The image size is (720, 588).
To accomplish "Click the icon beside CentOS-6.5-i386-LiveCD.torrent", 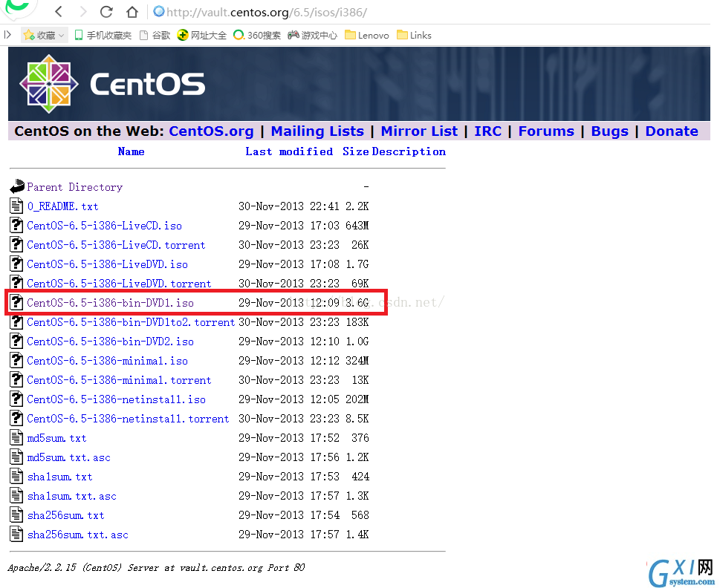I will (x=16, y=244).
